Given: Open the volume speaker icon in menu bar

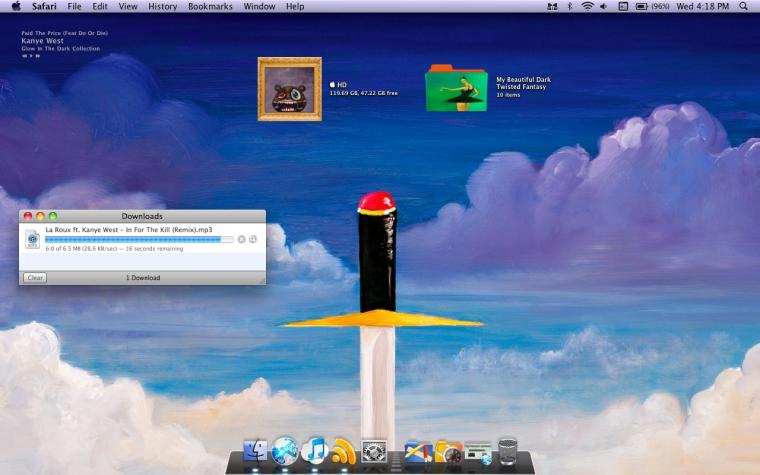Looking at the screenshot, I should coord(603,6).
